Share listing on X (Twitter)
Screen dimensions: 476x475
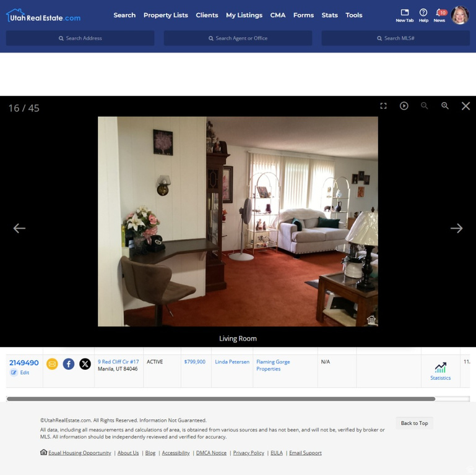tap(85, 364)
